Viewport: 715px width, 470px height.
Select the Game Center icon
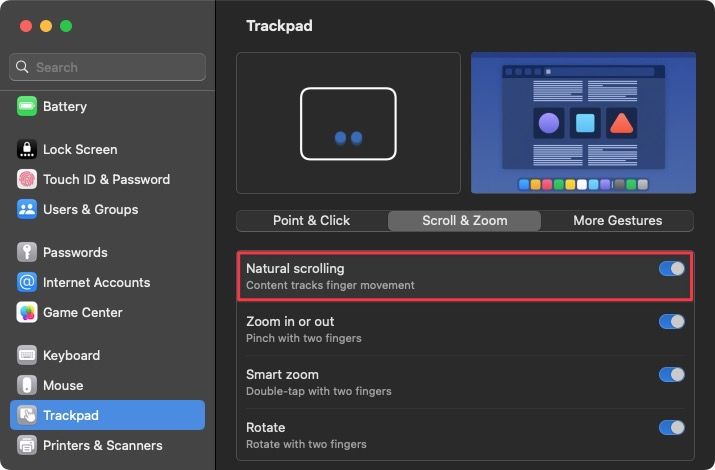tap(27, 312)
